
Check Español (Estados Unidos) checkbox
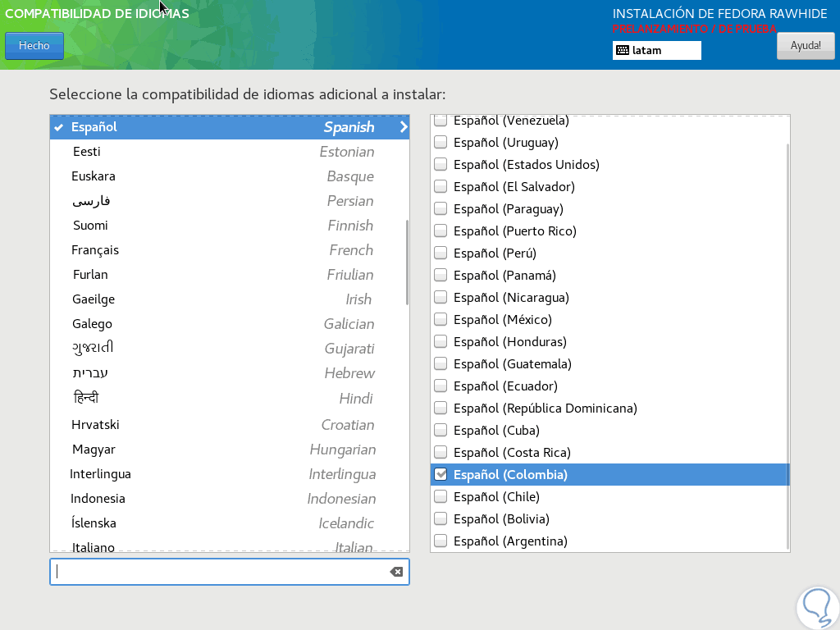click(x=441, y=164)
